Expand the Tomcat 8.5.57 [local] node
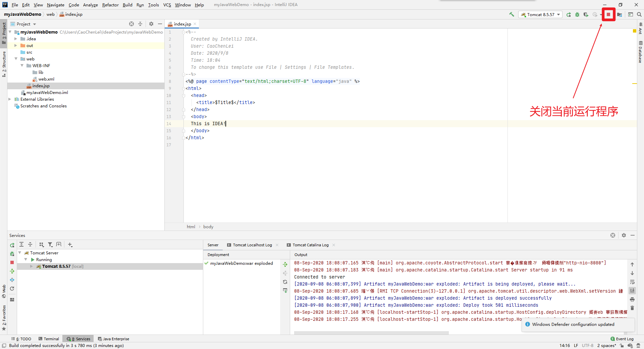644x349 pixels. click(32, 266)
